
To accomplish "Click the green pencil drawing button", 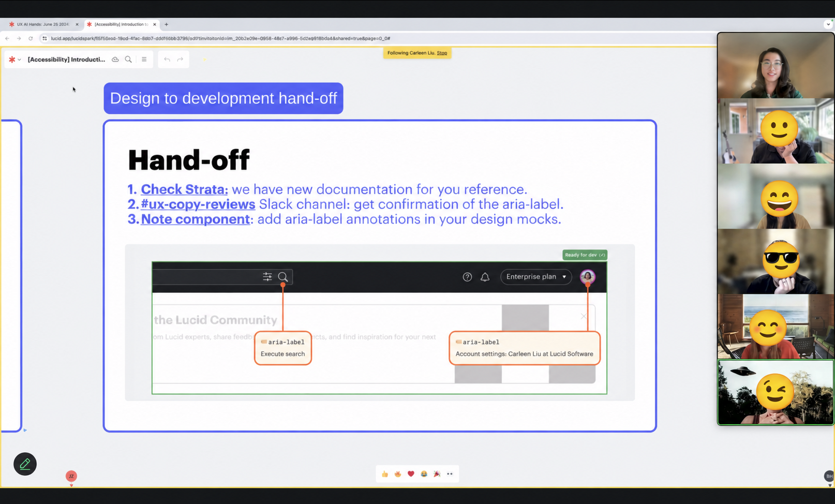I will coord(25,464).
